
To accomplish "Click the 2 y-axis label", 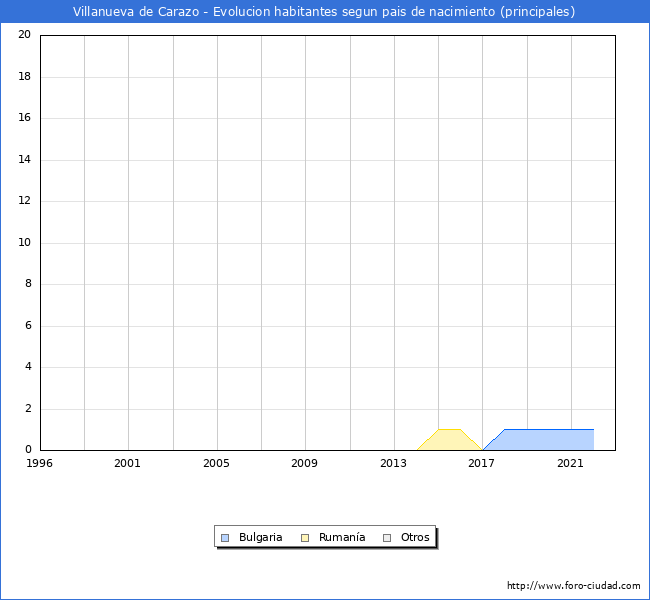I will [28, 408].
